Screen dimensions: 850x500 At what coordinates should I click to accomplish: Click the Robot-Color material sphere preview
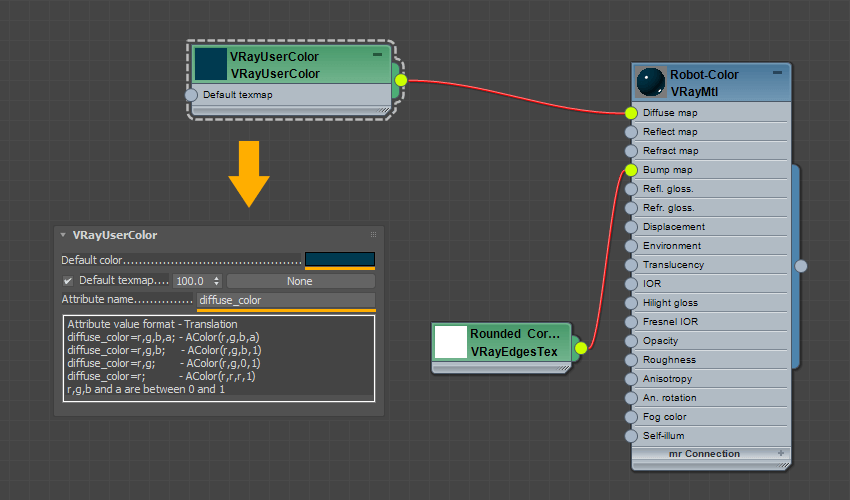coord(651,82)
